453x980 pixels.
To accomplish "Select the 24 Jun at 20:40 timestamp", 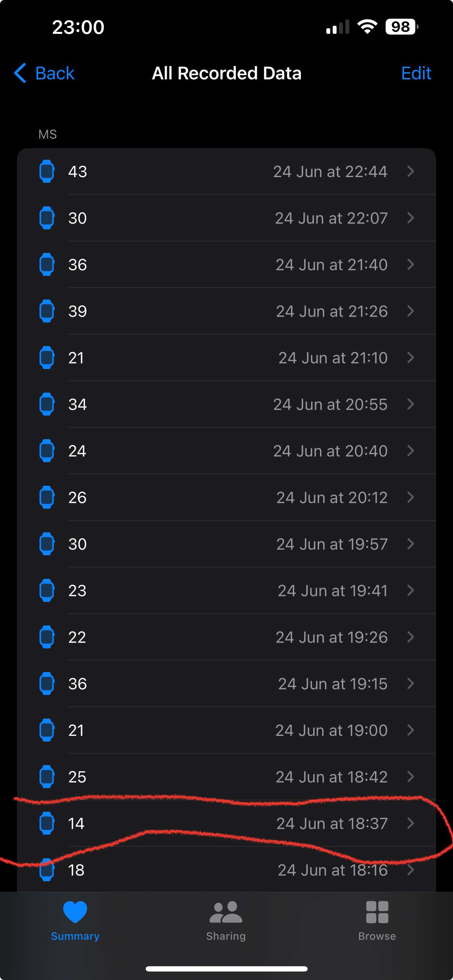I will click(330, 451).
